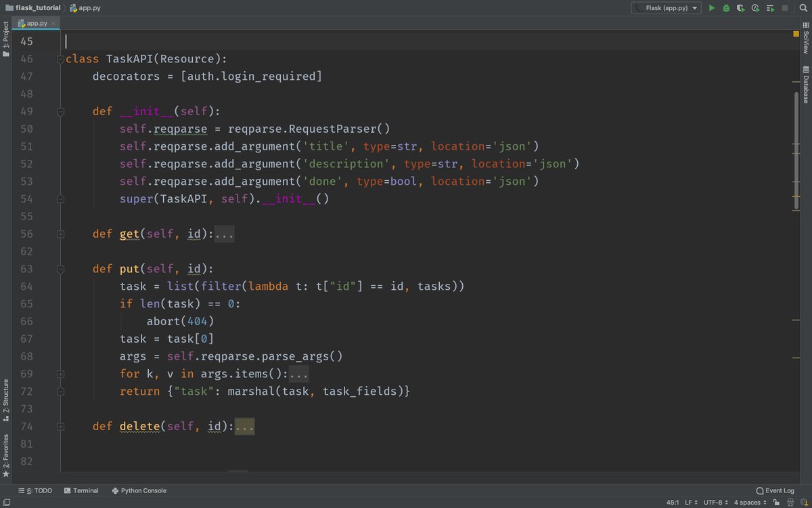Change UTF-8 file encoding in status bar

point(715,503)
